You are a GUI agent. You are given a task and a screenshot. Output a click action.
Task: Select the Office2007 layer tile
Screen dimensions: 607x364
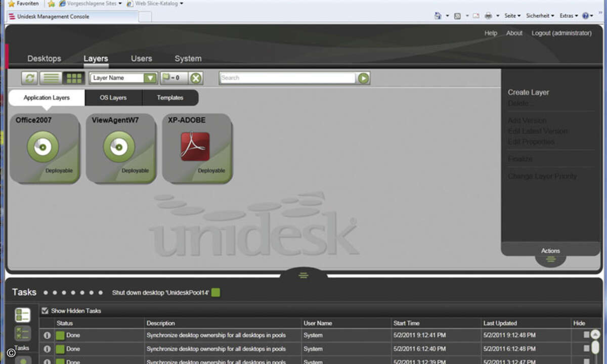(x=45, y=148)
